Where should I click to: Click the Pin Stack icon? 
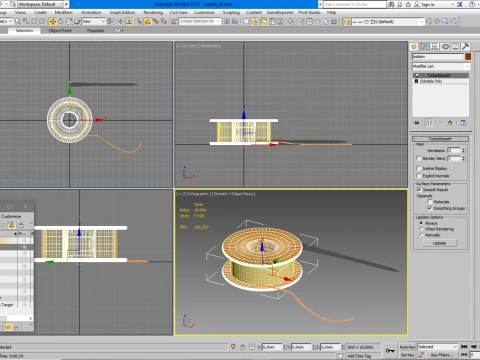pyautogui.click(x=417, y=123)
